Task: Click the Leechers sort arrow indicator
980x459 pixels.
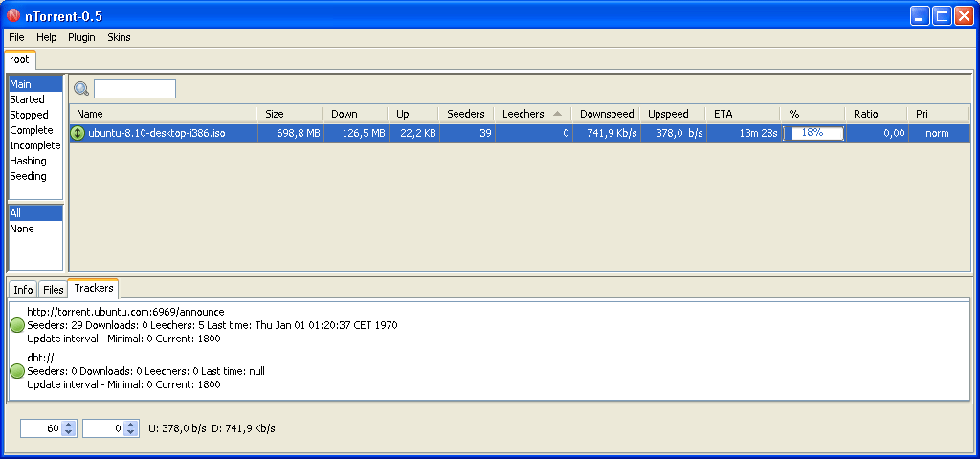Action: tap(558, 114)
